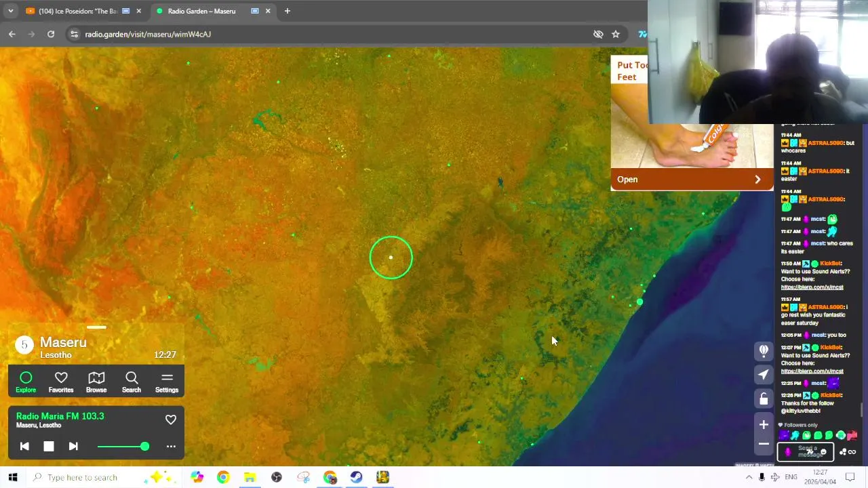The width and height of the screenshot is (868, 488).
Task: Click the Maseru station dot in green circle
Action: tap(391, 258)
